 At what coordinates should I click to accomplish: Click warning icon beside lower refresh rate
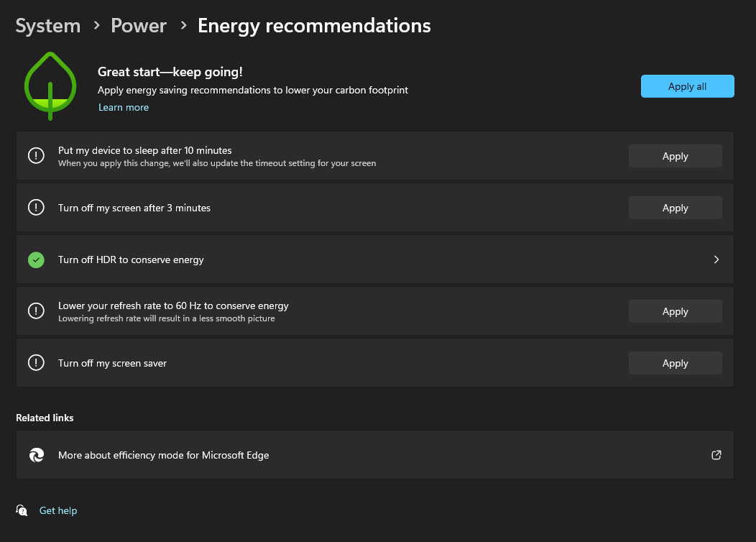36,311
